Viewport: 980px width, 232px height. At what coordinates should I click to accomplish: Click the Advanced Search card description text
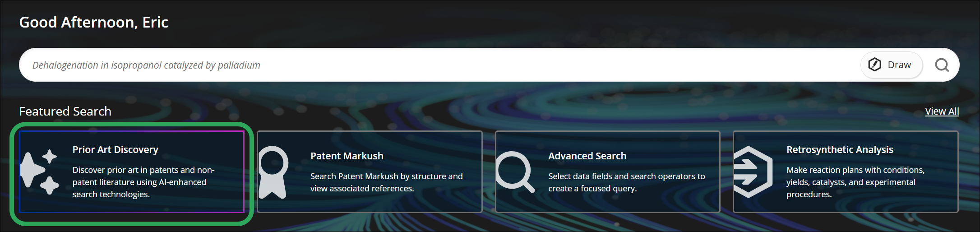point(626,182)
